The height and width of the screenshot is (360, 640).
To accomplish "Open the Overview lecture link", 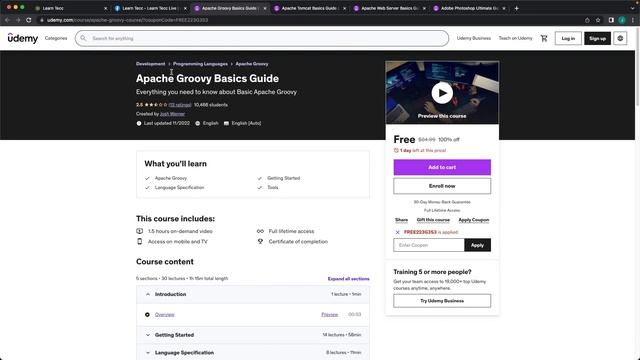I will pyautogui.click(x=164, y=315).
